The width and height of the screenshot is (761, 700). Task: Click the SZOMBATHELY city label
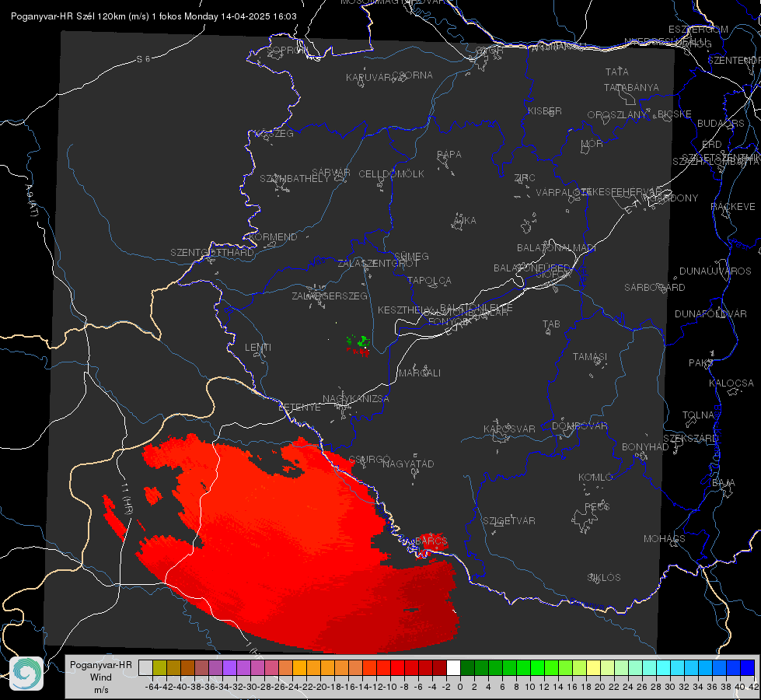[294, 179]
